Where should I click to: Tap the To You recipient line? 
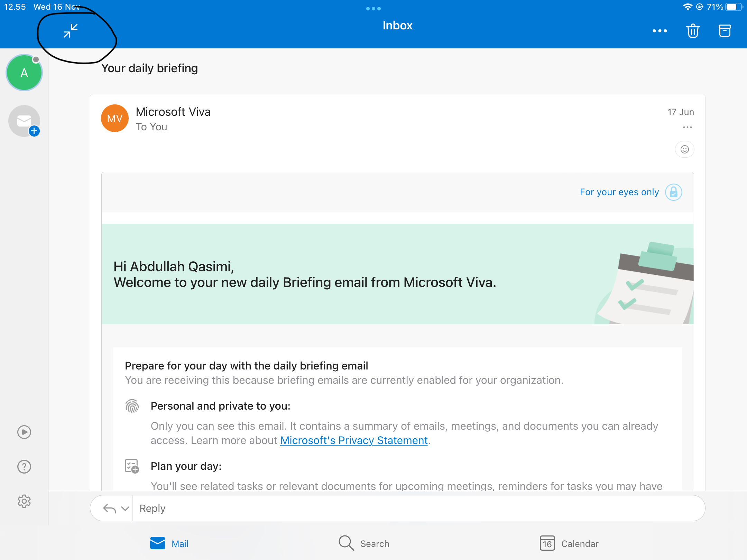(151, 127)
